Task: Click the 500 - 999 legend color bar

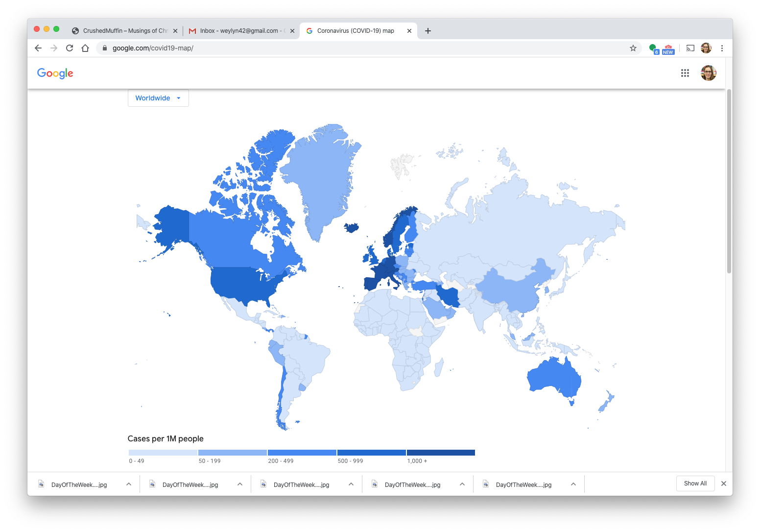Action: [x=372, y=453]
